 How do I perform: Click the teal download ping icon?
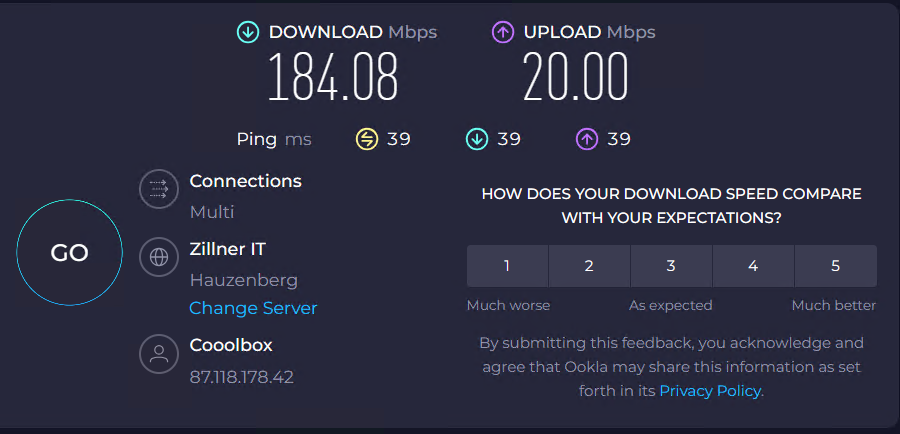tap(476, 139)
